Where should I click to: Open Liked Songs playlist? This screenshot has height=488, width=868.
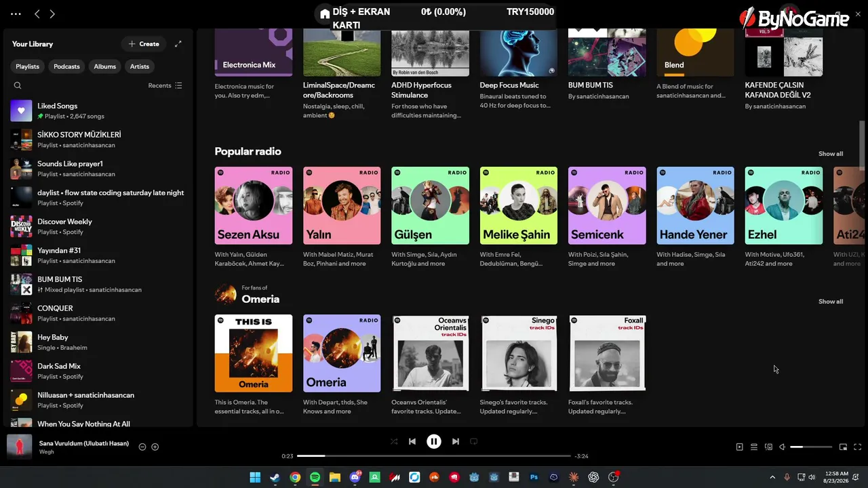[x=98, y=110]
